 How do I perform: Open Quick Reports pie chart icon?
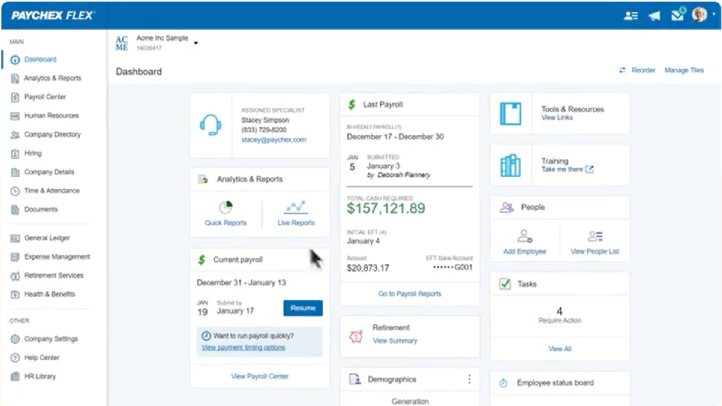226,208
